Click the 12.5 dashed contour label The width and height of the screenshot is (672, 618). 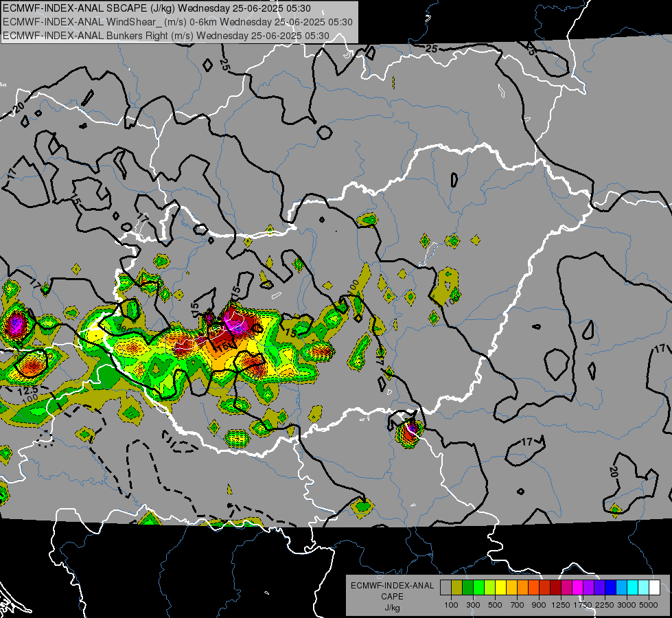click(x=28, y=391)
